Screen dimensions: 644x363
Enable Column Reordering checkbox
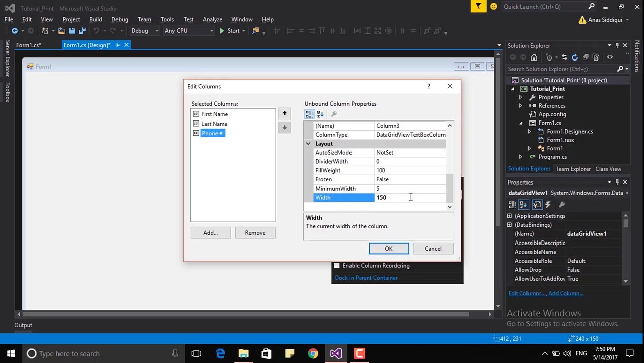pyautogui.click(x=337, y=266)
